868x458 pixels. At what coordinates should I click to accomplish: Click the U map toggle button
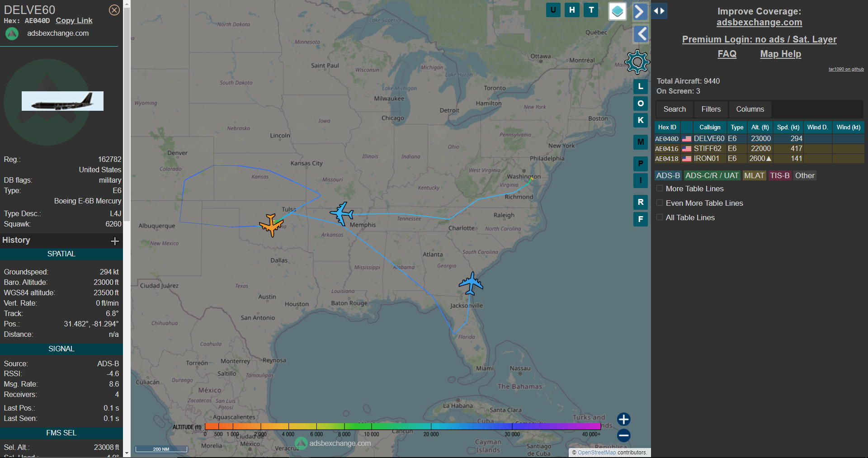click(x=553, y=10)
